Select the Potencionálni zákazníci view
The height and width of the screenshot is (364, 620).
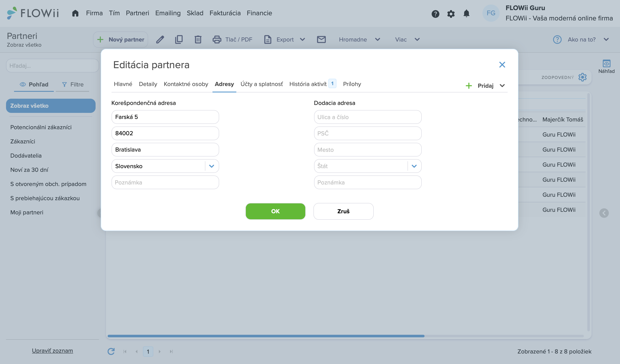tap(41, 127)
